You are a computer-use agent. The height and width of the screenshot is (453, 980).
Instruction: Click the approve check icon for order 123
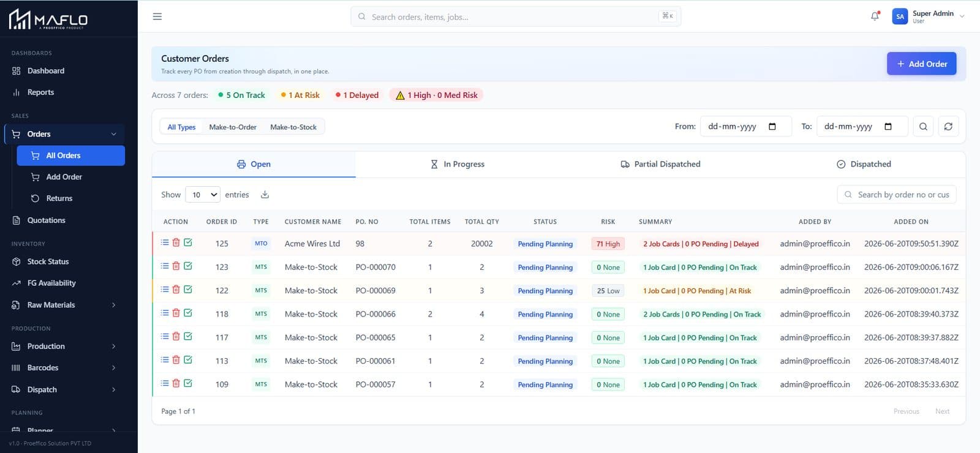[188, 266]
